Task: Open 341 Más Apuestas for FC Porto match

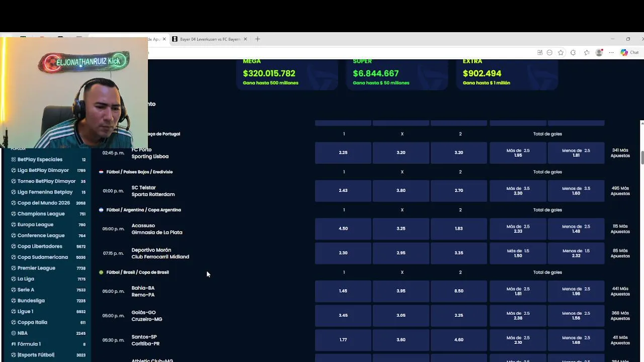Action: click(620, 153)
